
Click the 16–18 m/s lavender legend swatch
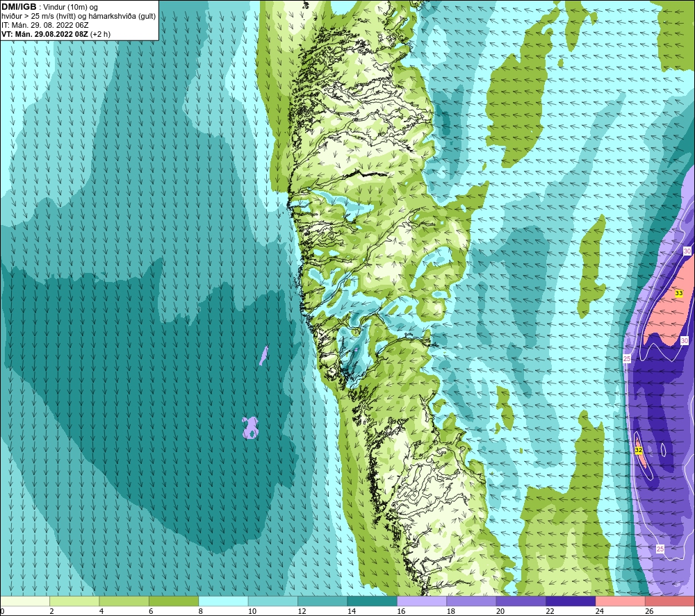coord(422,601)
